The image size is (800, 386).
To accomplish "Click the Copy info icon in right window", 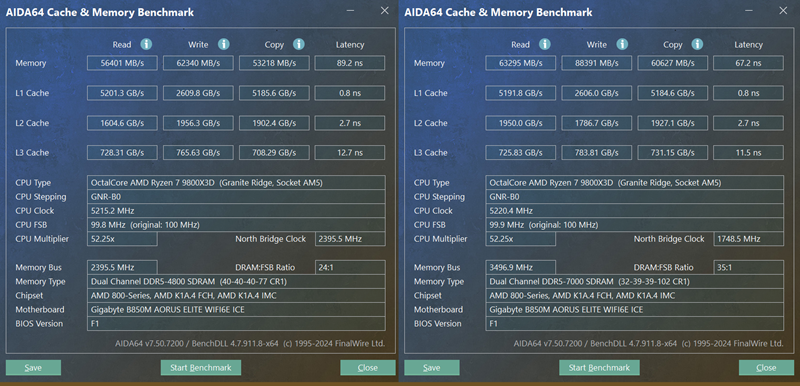I will [697, 44].
